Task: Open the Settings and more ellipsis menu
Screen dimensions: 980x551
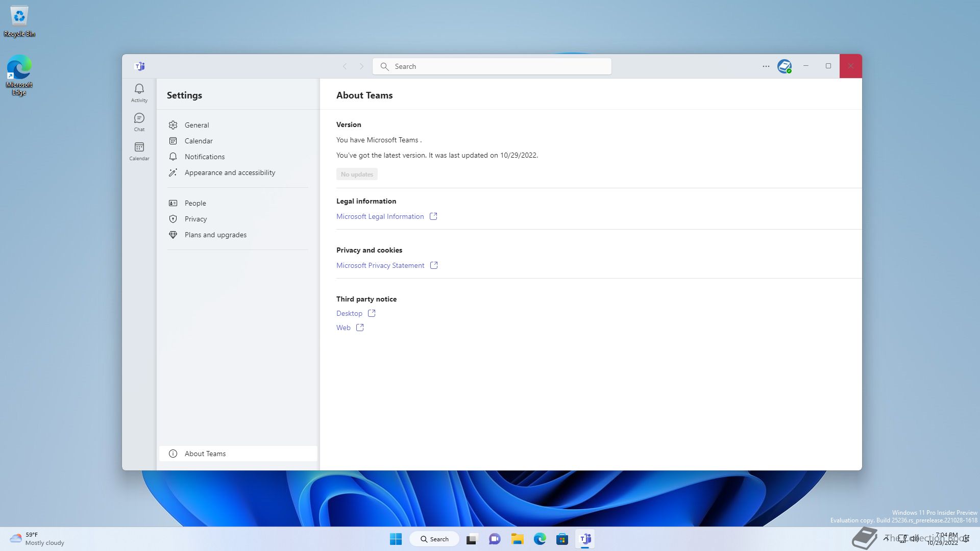Action: point(766,66)
